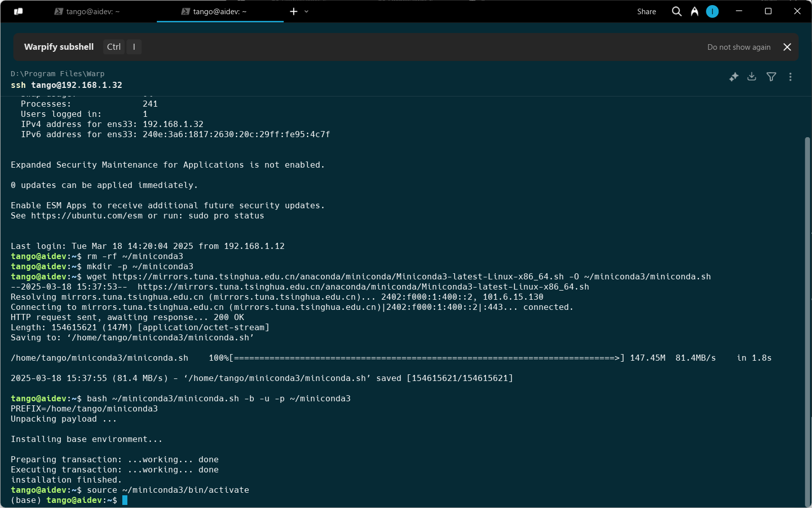
Task: Click the 'Connecting to mirrors.tuna' line
Action: (x=292, y=307)
